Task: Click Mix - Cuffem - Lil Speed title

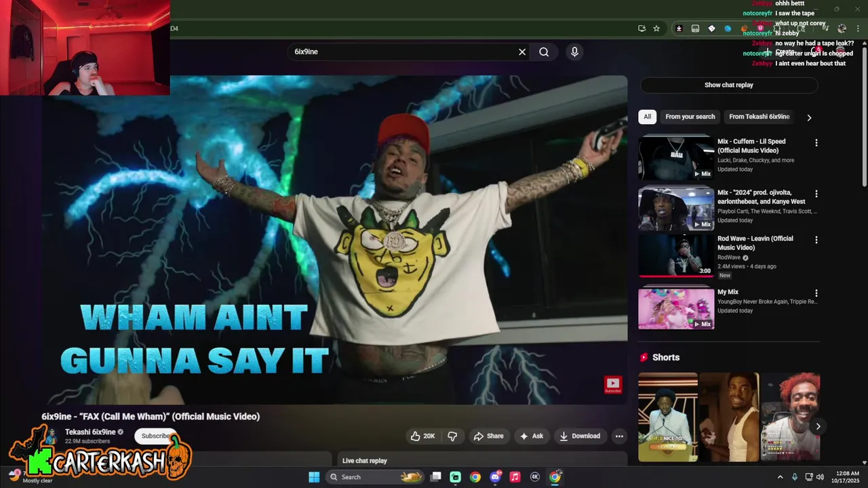Action: 751,146
